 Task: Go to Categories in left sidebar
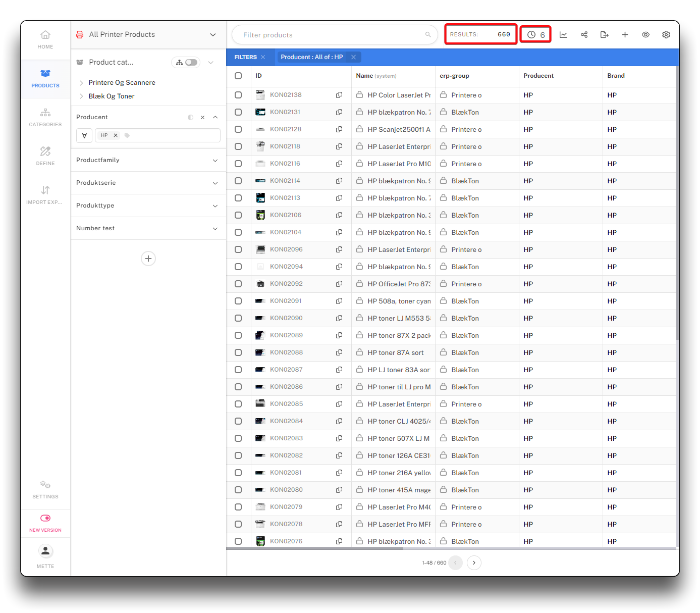[45, 117]
